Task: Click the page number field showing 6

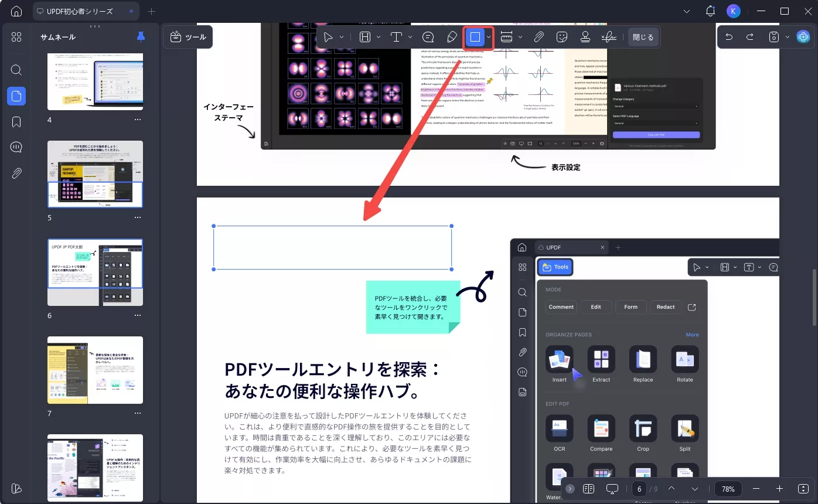Action: pos(639,489)
